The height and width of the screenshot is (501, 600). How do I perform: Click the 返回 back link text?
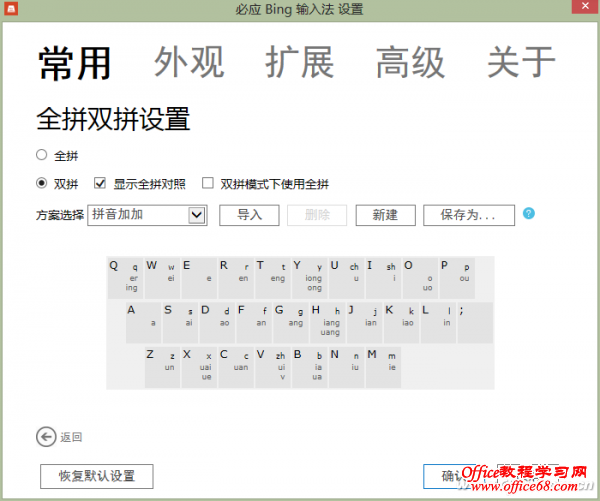[71, 437]
